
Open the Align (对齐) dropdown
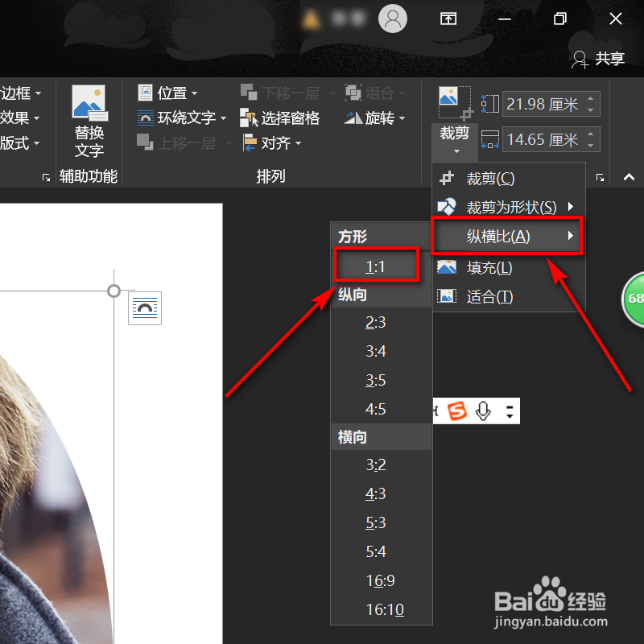272,143
